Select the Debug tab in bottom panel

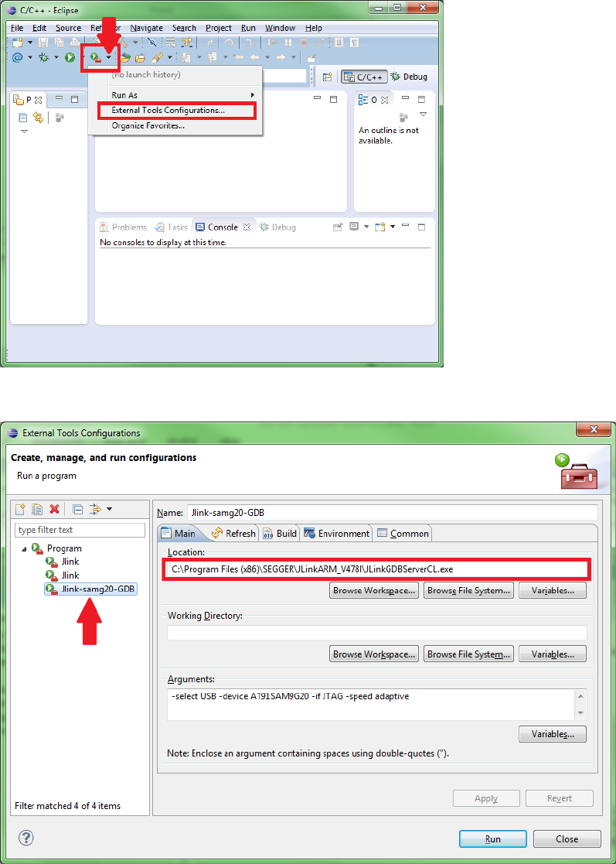tap(277, 227)
